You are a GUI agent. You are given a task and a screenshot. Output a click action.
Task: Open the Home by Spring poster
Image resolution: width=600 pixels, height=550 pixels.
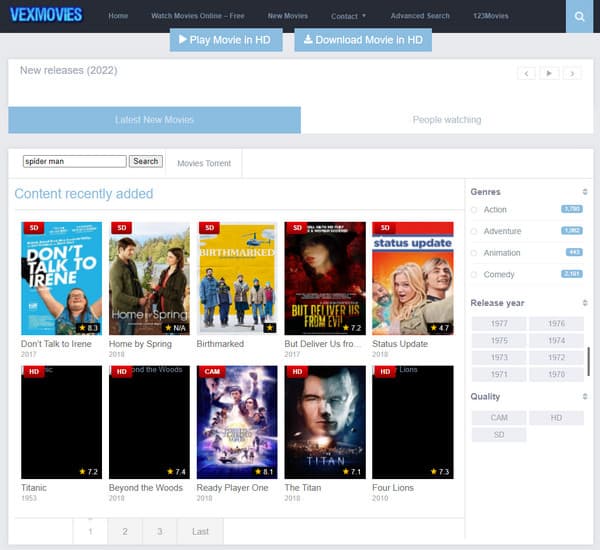(149, 278)
